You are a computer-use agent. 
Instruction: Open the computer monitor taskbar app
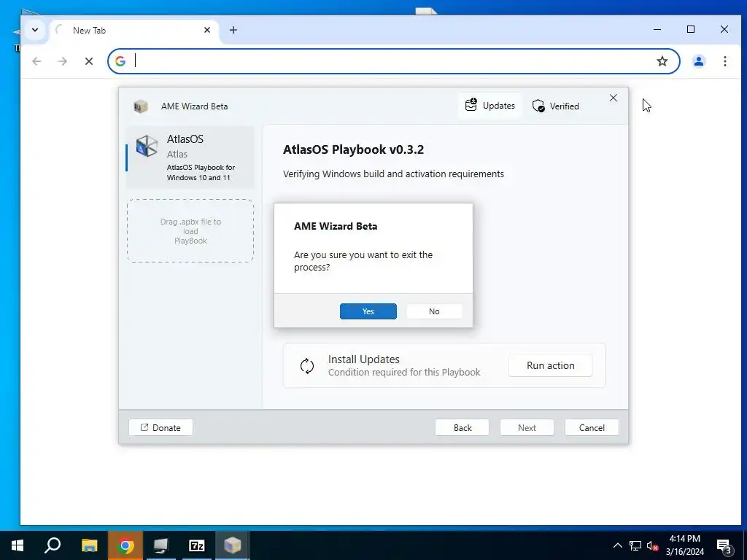click(x=161, y=545)
